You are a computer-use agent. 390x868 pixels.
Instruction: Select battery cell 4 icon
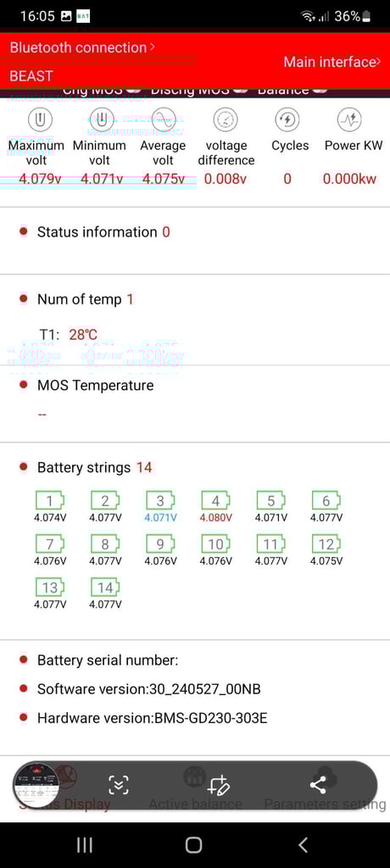pyautogui.click(x=215, y=501)
